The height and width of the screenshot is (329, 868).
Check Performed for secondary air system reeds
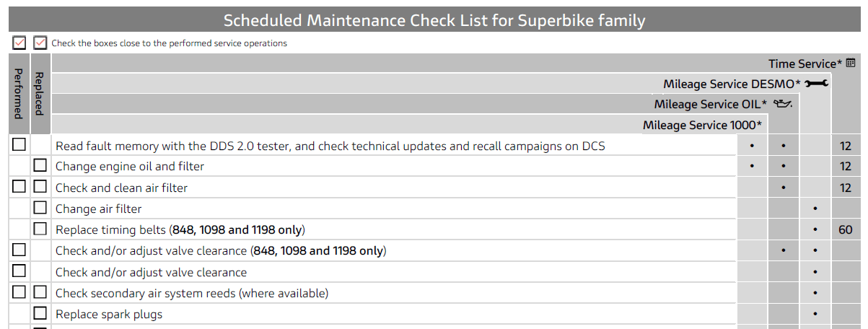coord(19,293)
